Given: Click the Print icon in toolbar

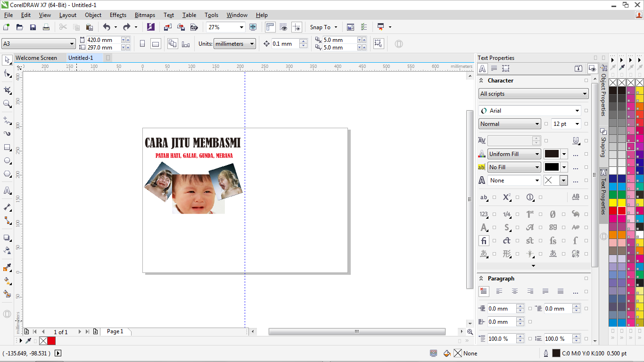Looking at the screenshot, I should [x=46, y=27].
